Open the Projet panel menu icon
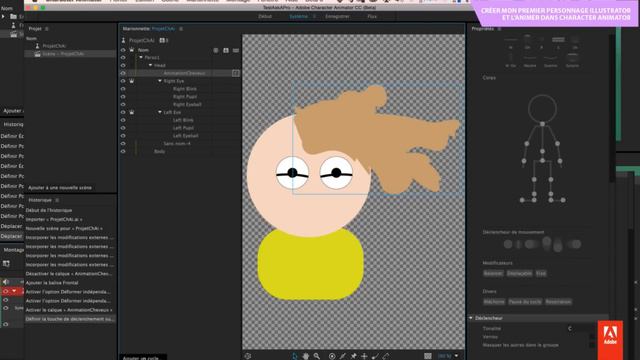640x360 pixels. 47,29
